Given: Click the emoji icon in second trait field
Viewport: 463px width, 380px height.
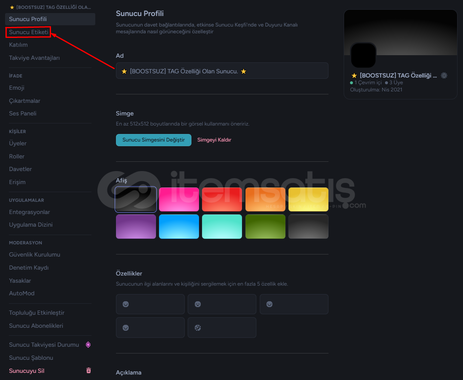Looking at the screenshot, I should click(198, 304).
